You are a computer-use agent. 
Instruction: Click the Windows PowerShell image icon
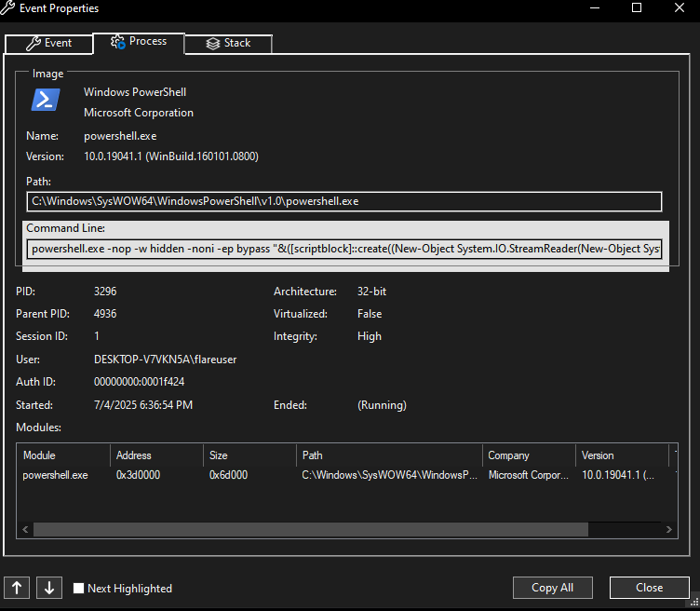click(46, 100)
